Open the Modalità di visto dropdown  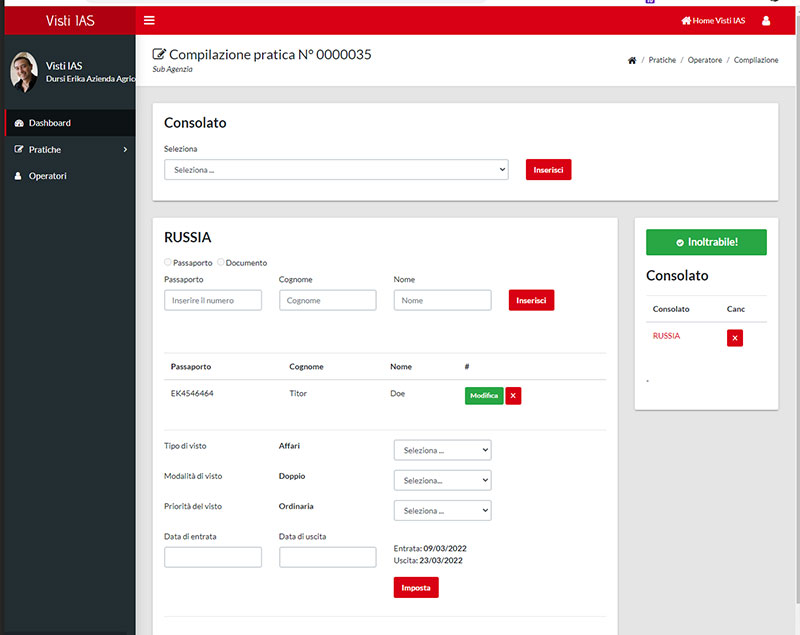pos(442,480)
